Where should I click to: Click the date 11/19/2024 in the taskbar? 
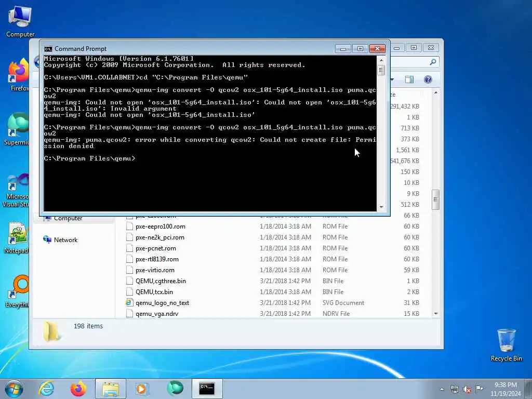coord(506,394)
